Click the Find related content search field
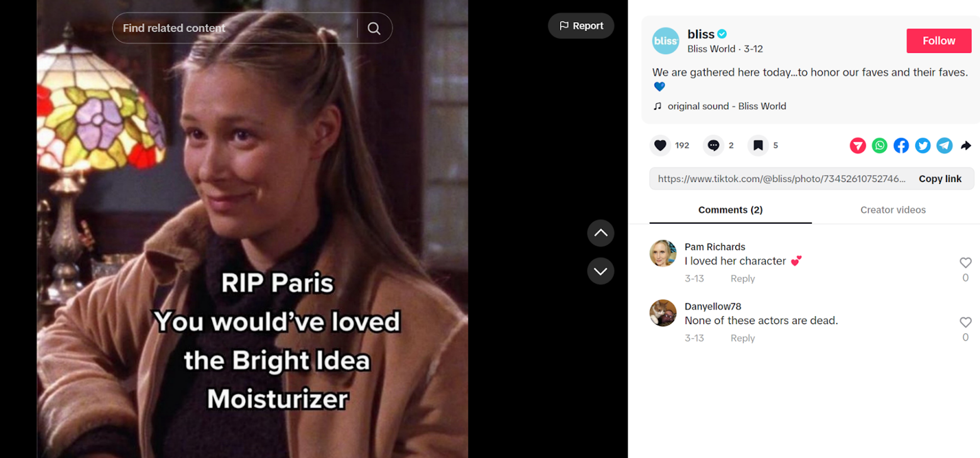980x458 pixels. coord(235,28)
